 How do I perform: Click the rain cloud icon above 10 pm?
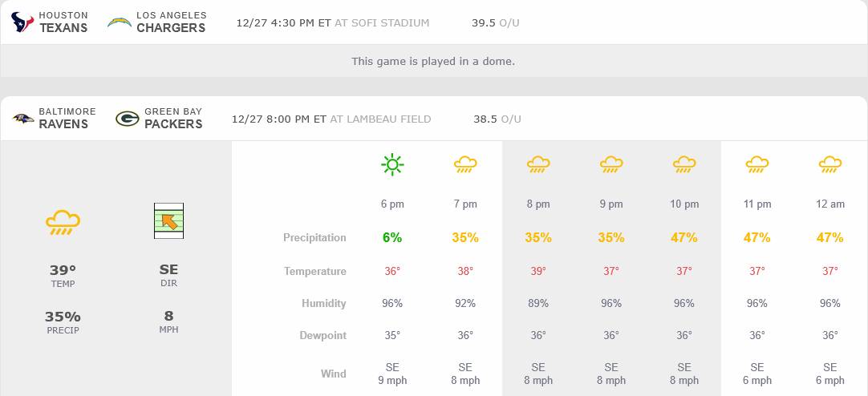coord(684,165)
